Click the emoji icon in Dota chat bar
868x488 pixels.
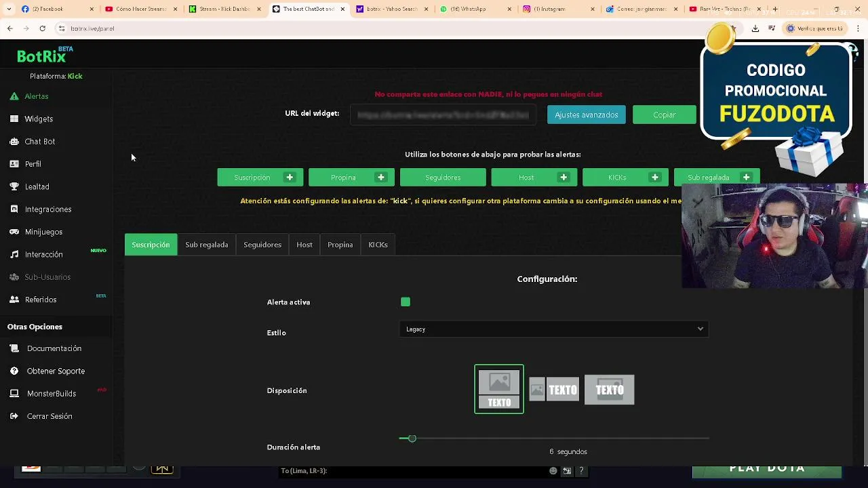pos(553,471)
